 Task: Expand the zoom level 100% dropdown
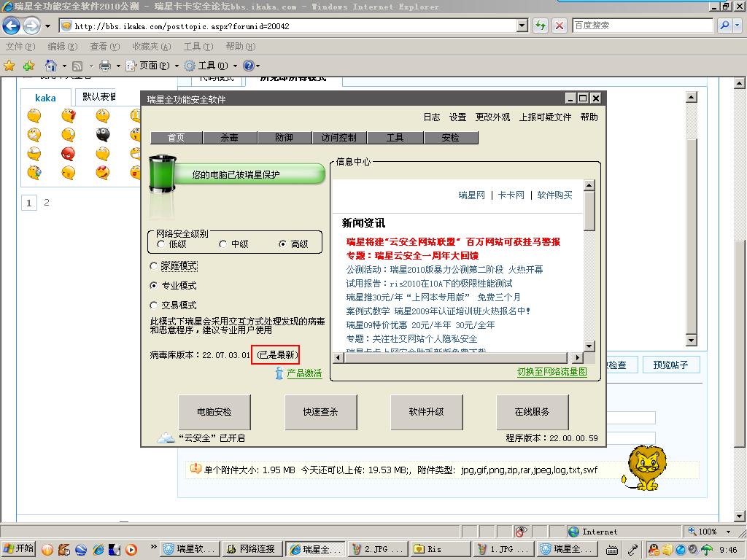(729, 532)
